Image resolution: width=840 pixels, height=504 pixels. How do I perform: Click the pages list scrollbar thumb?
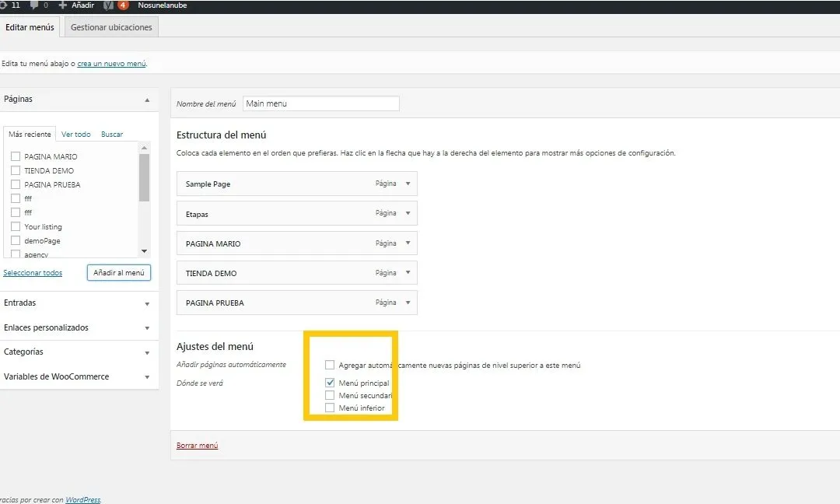pos(144,177)
